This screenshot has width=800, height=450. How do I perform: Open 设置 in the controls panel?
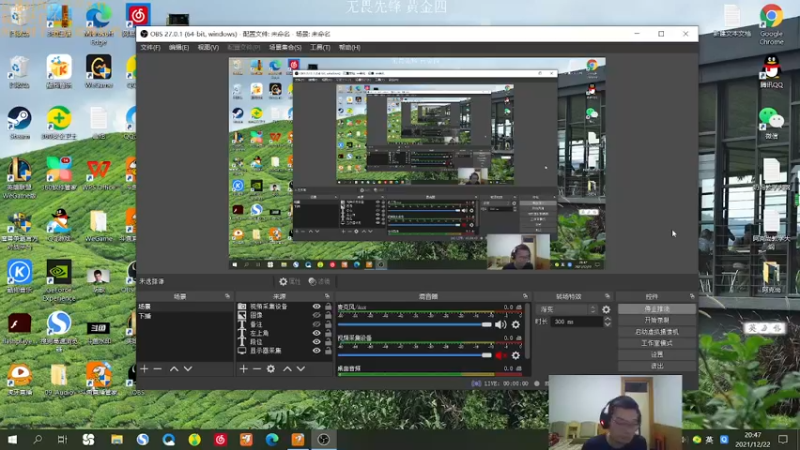point(657,355)
